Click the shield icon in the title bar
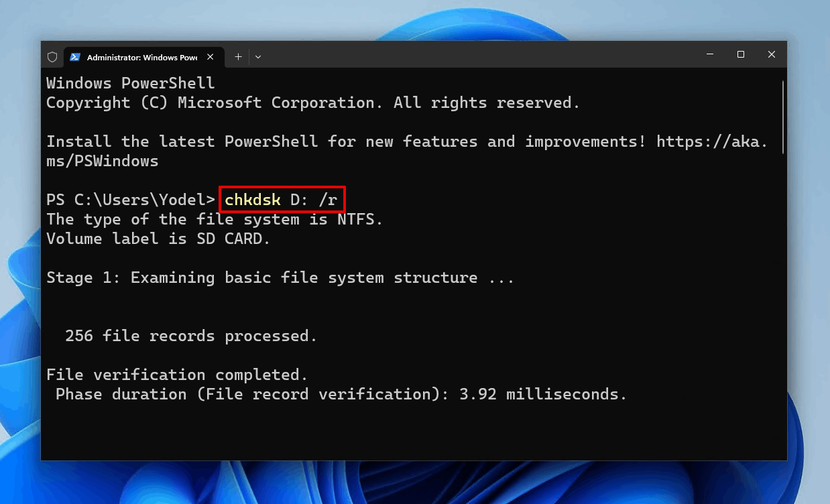Screen dimensions: 830x504 pyautogui.click(x=52, y=57)
